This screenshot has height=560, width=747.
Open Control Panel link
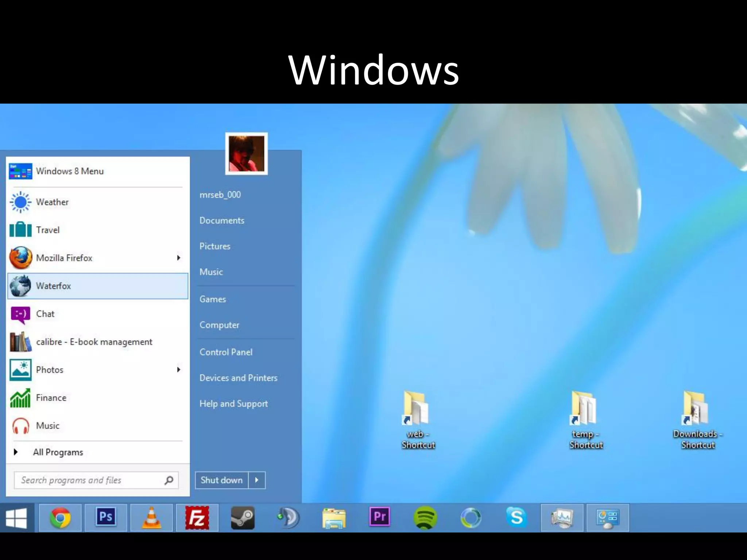226,352
